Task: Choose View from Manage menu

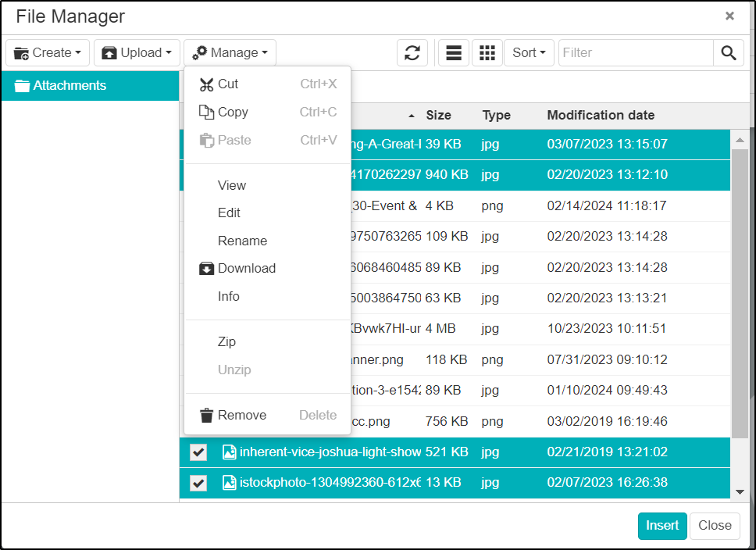Action: pos(268,185)
